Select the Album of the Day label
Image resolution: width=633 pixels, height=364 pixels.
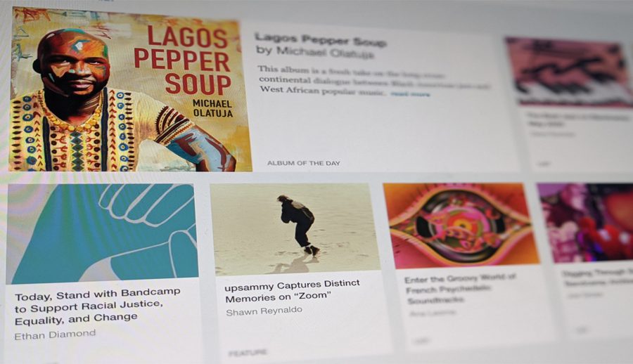click(304, 163)
